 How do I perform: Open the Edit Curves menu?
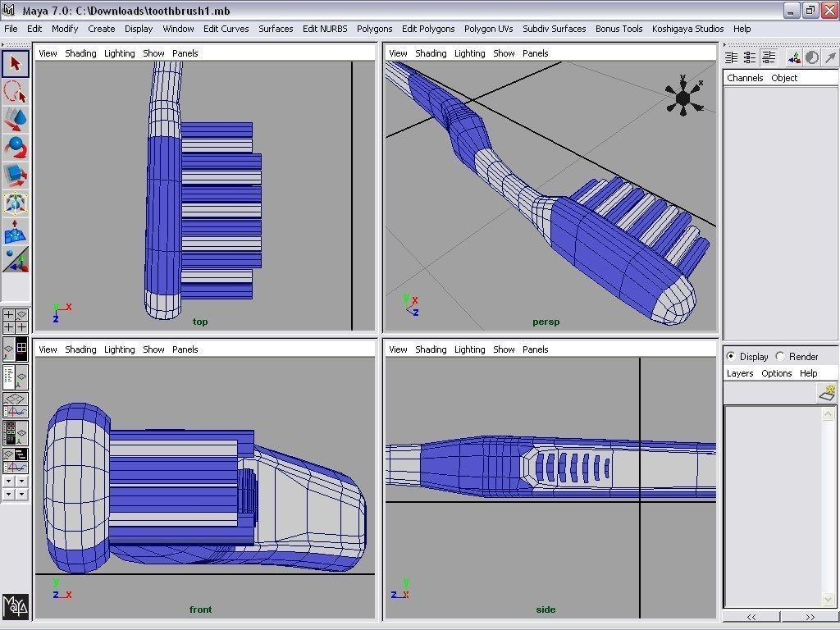226,29
